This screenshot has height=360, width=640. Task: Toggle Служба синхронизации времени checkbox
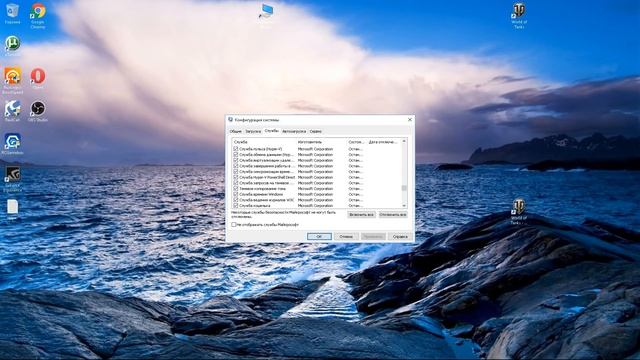click(236, 172)
